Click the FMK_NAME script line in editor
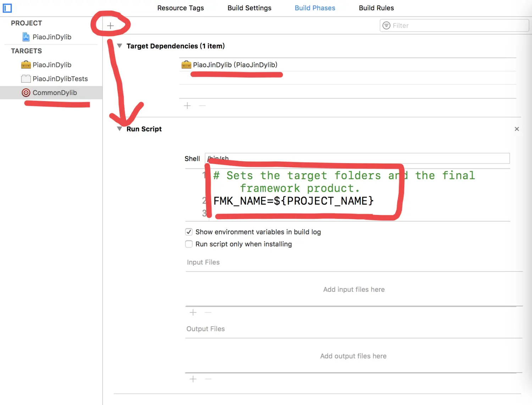The image size is (532, 405). click(293, 201)
